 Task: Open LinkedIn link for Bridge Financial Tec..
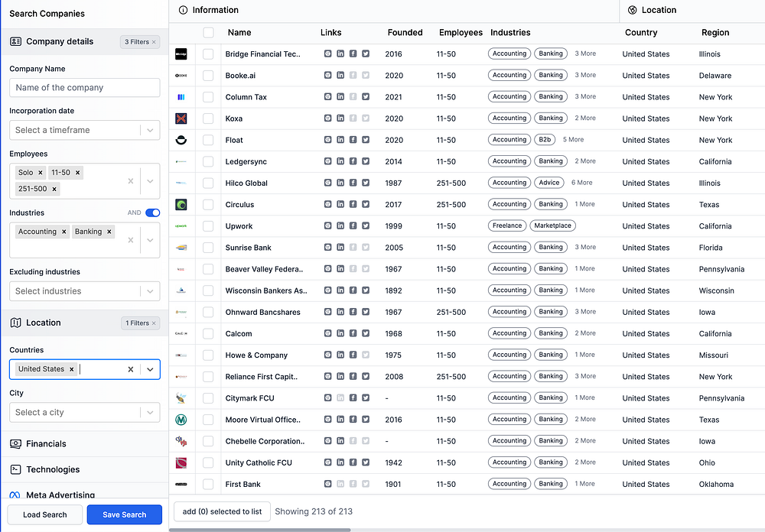(x=340, y=54)
